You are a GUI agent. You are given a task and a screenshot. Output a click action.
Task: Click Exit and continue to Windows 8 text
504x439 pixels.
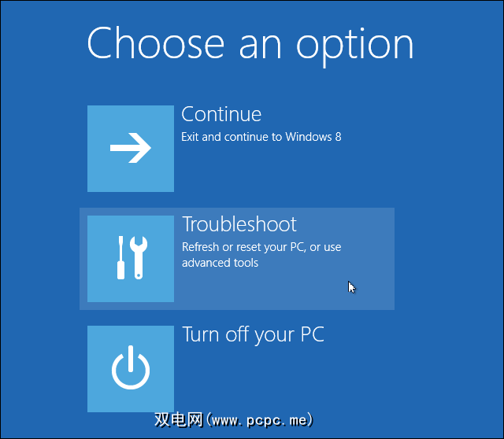[x=261, y=137]
